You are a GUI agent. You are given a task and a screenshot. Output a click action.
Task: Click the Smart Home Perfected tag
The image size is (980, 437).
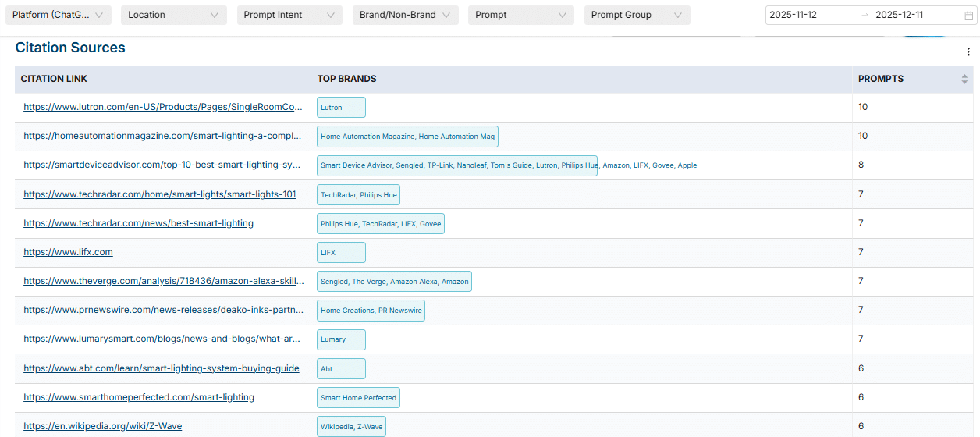point(358,398)
